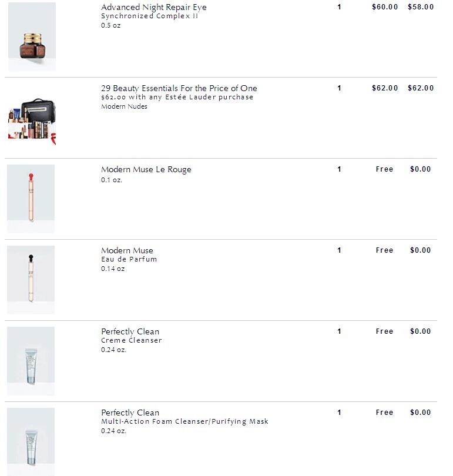This screenshot has height=476, width=453.
Task: Click quantity 1 for 29 Beauty Essentials
Action: 339,88
